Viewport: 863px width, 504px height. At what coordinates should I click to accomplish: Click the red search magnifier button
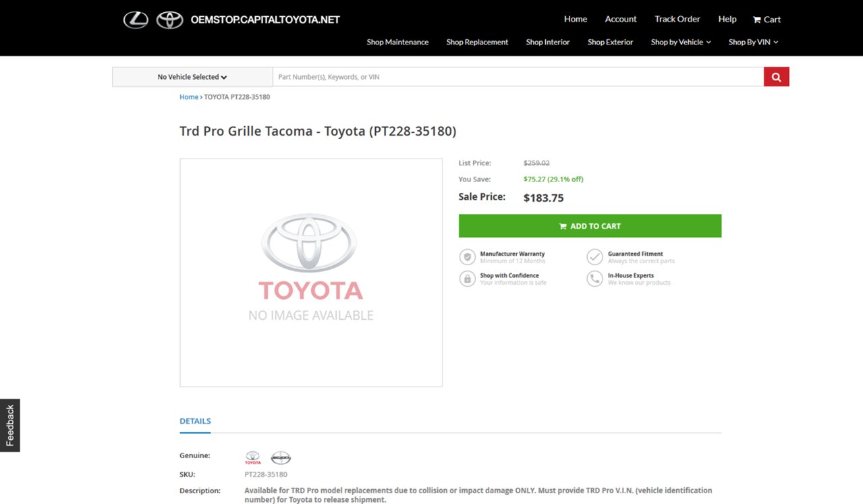(776, 77)
